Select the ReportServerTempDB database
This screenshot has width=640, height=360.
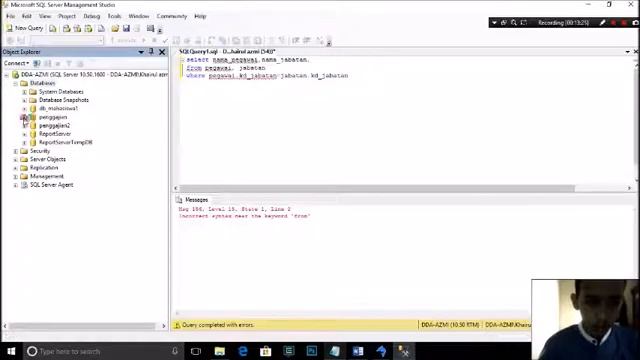point(65,142)
